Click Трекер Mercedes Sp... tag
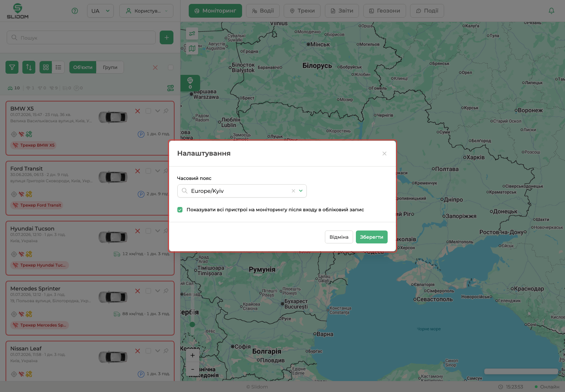 point(40,325)
